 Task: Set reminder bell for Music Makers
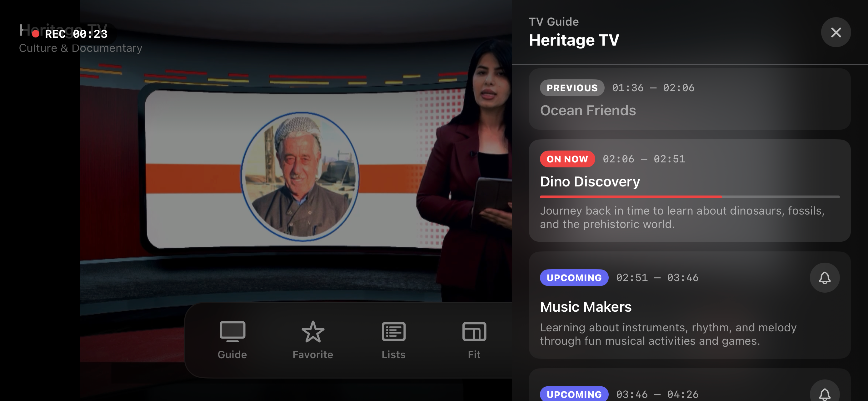pyautogui.click(x=825, y=277)
